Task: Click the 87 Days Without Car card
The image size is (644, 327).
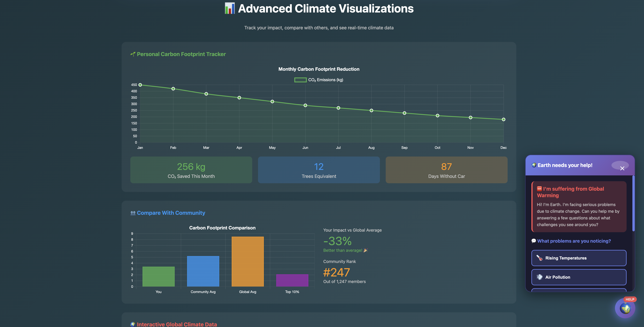Action: click(x=446, y=170)
